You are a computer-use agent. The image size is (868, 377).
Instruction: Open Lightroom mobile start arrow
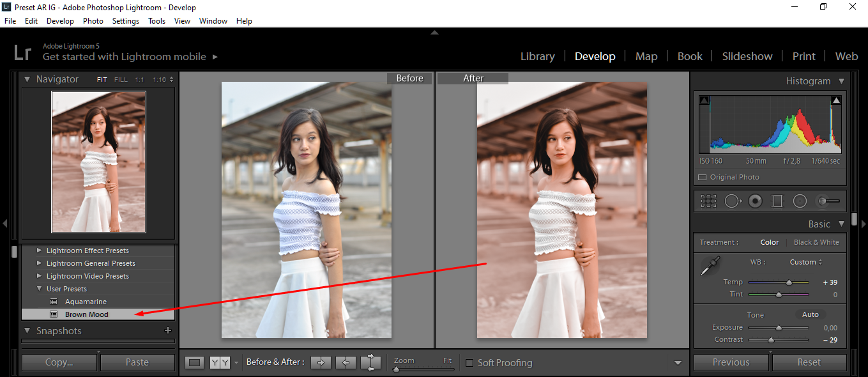pos(215,57)
